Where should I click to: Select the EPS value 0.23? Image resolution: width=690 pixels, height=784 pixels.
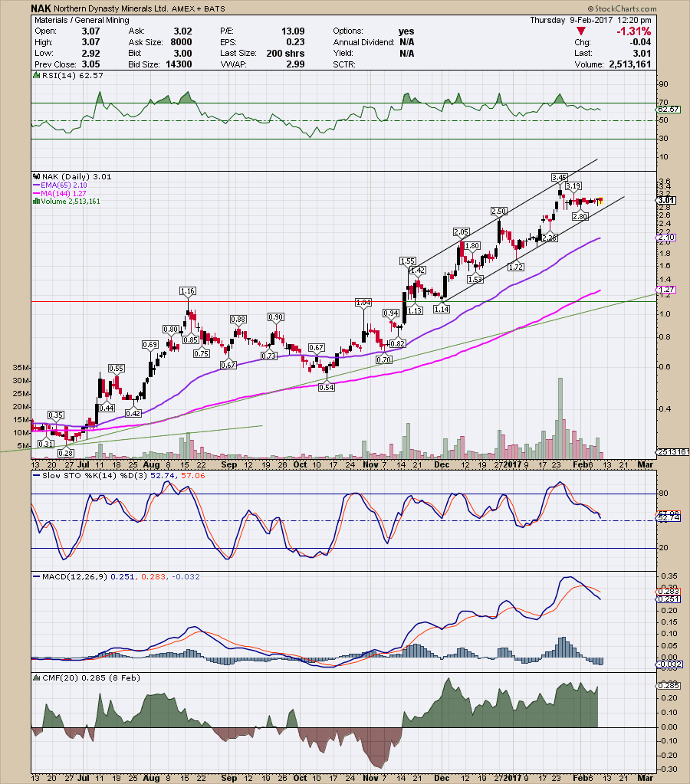coord(295,42)
